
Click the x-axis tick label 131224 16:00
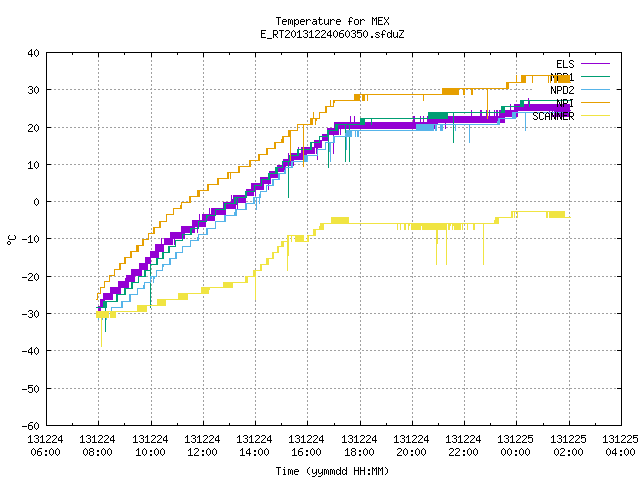click(x=307, y=446)
